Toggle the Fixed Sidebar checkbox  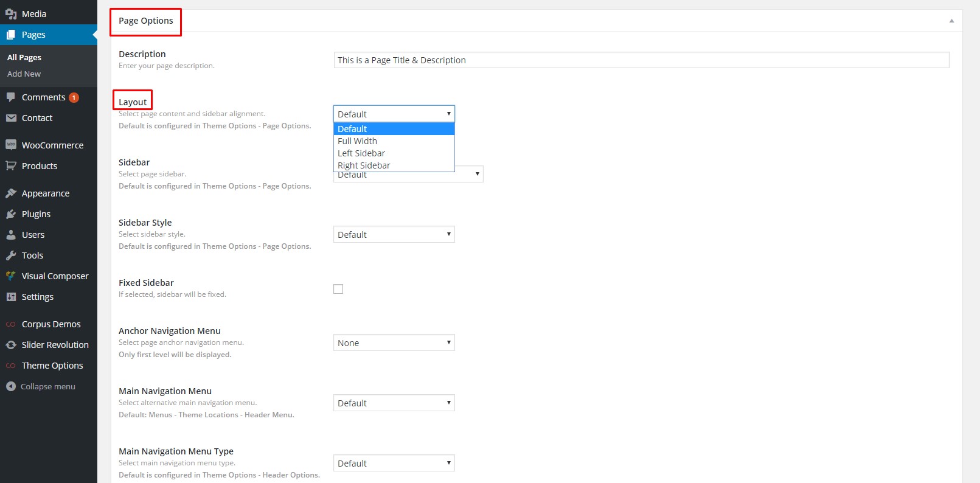click(x=338, y=289)
